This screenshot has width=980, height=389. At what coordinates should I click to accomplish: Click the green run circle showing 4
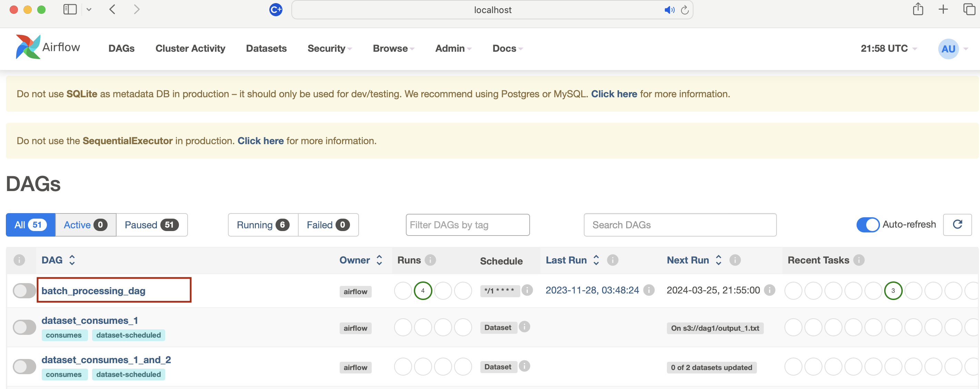pos(423,291)
